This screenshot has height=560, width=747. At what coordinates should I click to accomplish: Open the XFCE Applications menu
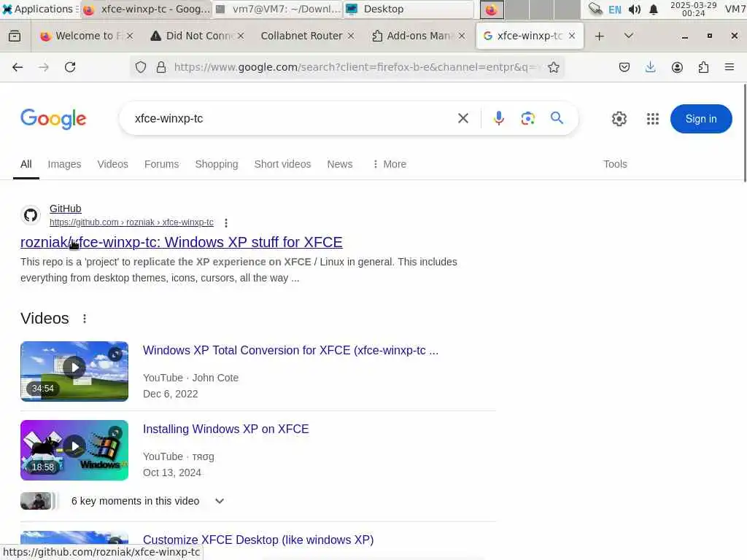coord(40,9)
